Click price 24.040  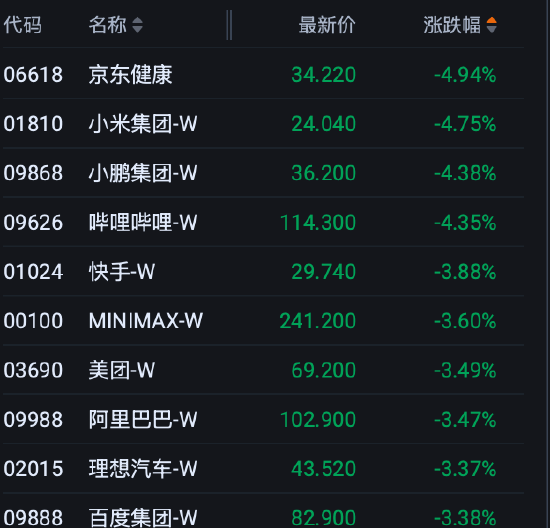(323, 124)
